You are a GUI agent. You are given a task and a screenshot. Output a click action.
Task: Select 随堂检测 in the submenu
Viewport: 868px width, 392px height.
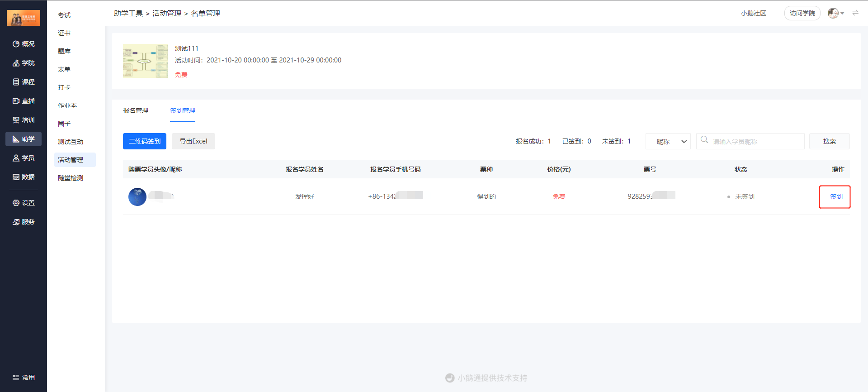(x=71, y=178)
